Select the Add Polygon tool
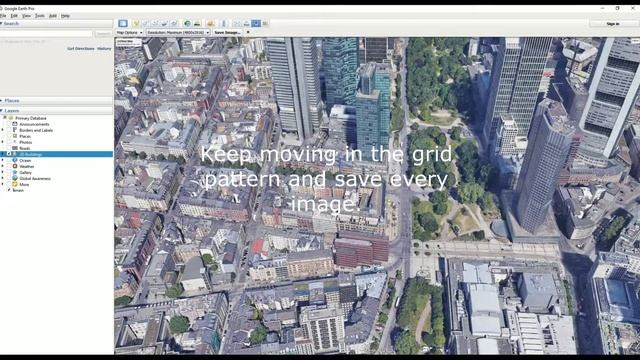 click(145, 23)
